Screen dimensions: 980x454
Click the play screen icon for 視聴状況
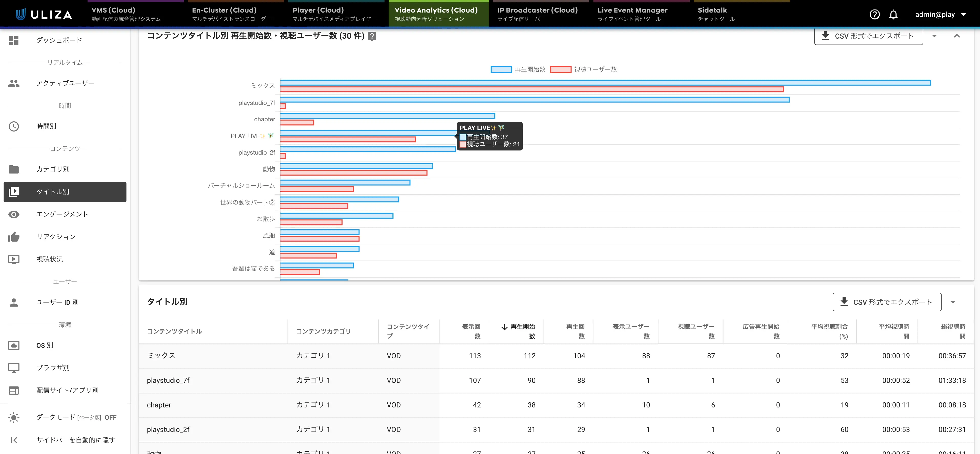point(14,259)
